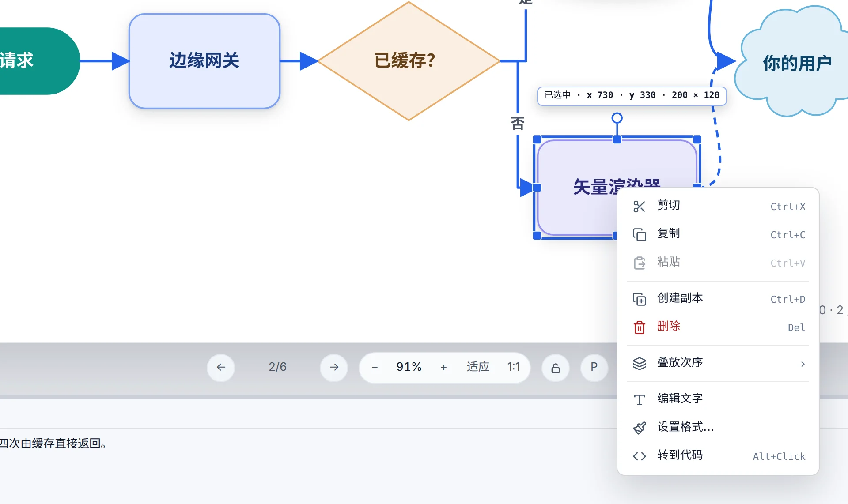This screenshot has height=504, width=848.
Task: Click the 否 edge label
Action: click(518, 123)
